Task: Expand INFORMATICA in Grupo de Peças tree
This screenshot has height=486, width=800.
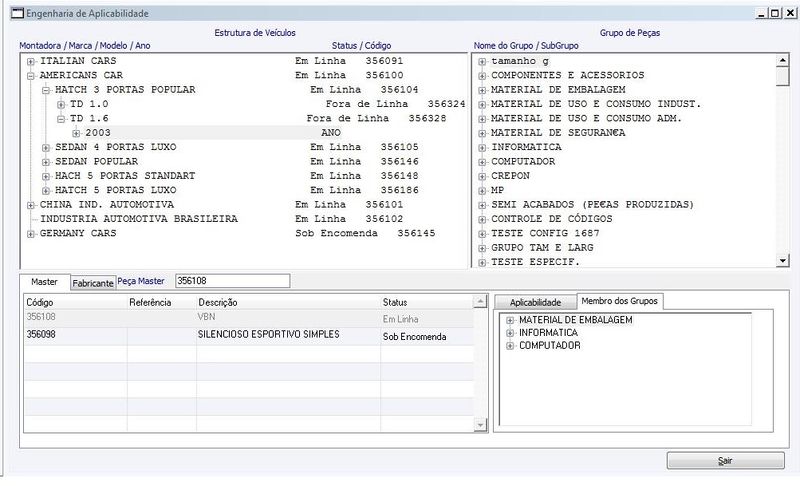Action: 482,148
